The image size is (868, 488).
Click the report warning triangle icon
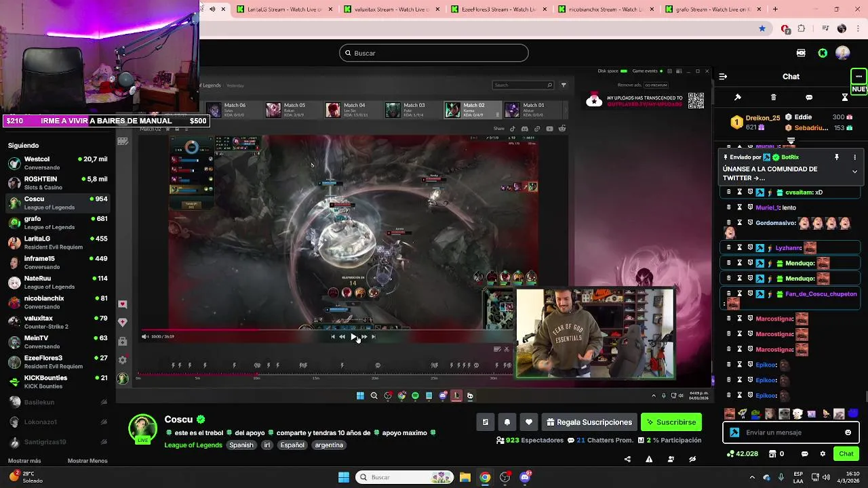point(649,459)
